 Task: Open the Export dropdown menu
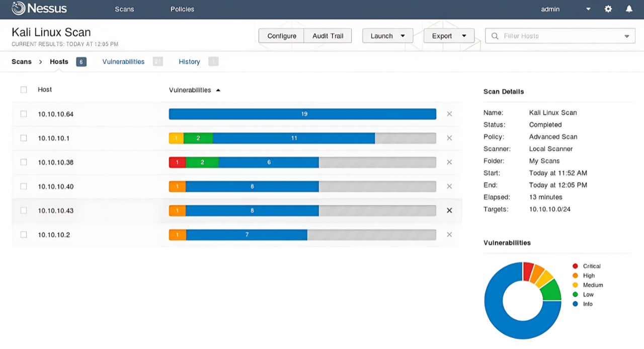pyautogui.click(x=449, y=36)
